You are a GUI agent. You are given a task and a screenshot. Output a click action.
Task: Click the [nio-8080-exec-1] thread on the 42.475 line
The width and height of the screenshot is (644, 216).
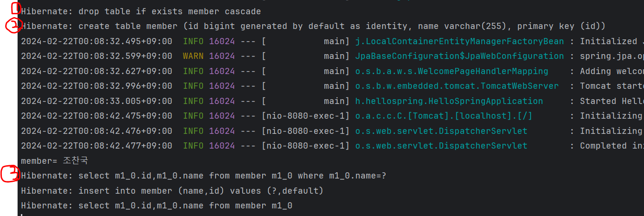point(306,116)
